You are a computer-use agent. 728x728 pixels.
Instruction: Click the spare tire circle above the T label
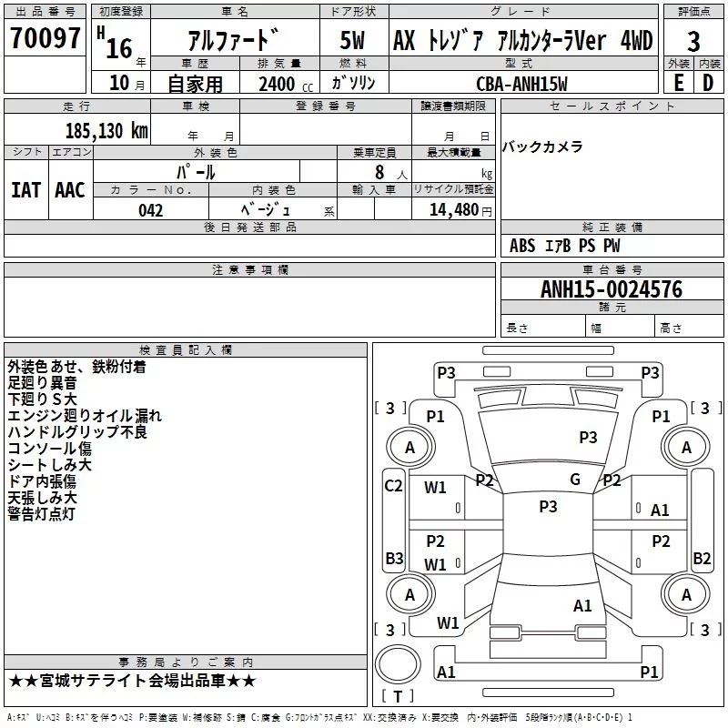[x=398, y=664]
